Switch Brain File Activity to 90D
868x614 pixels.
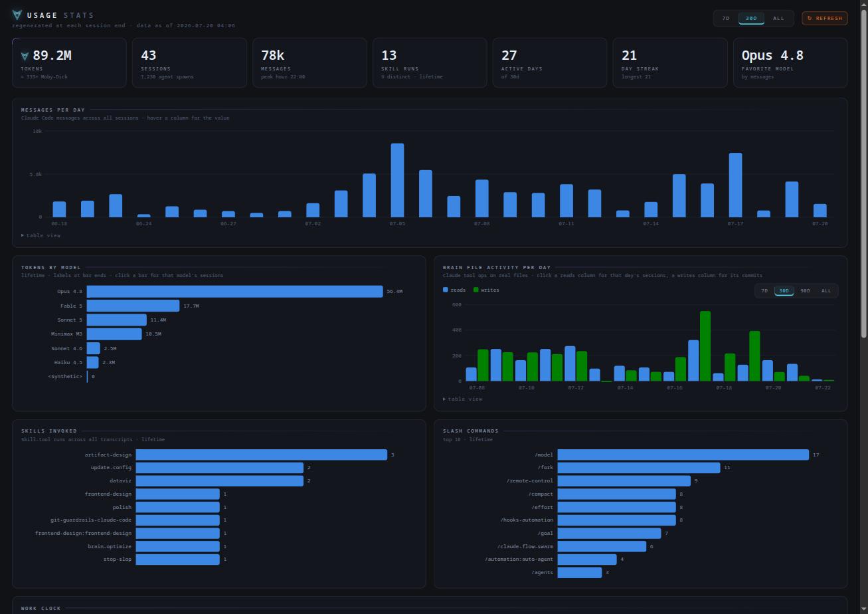[x=805, y=291]
